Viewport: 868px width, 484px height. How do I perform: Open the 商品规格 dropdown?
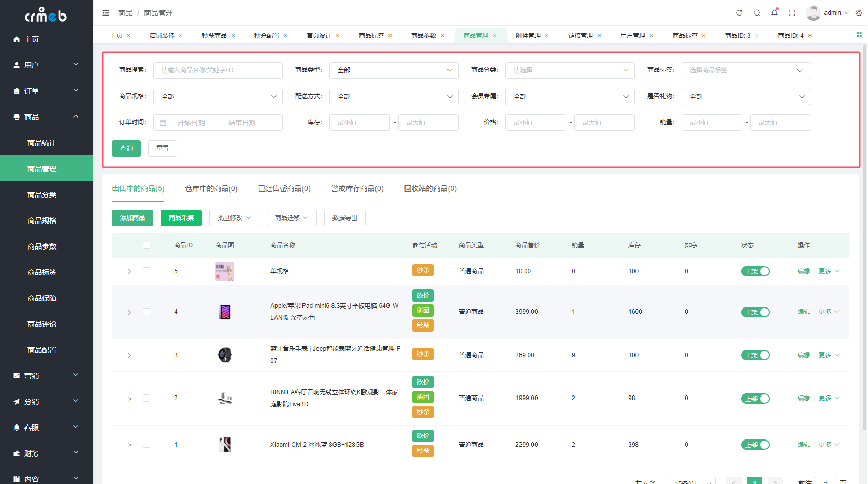tap(218, 97)
